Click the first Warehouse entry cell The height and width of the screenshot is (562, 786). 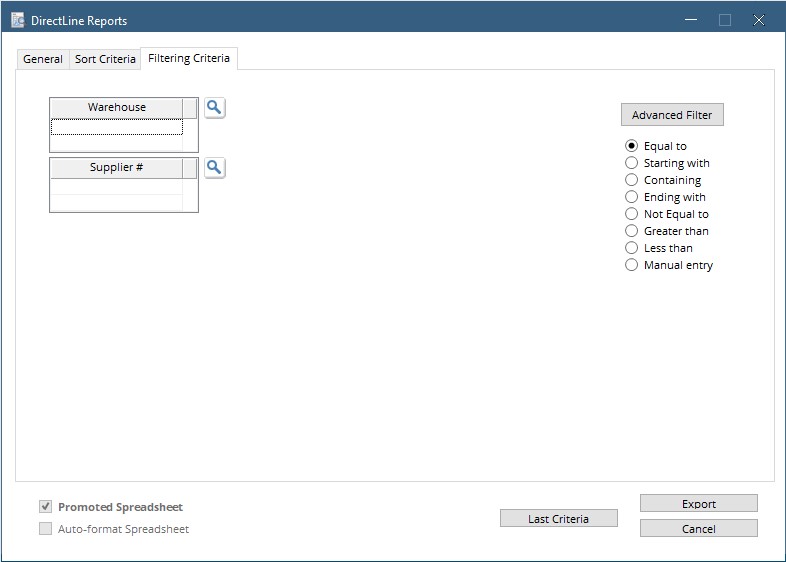point(117,127)
